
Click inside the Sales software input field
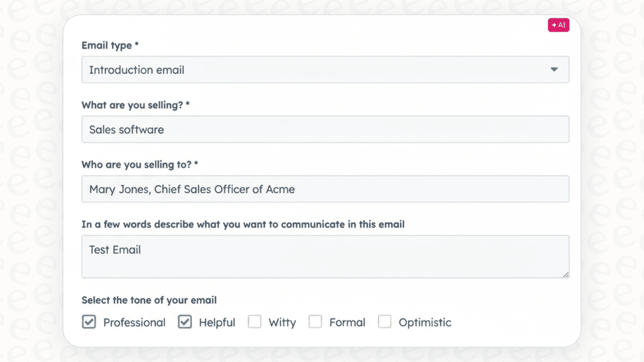pyautogui.click(x=325, y=129)
